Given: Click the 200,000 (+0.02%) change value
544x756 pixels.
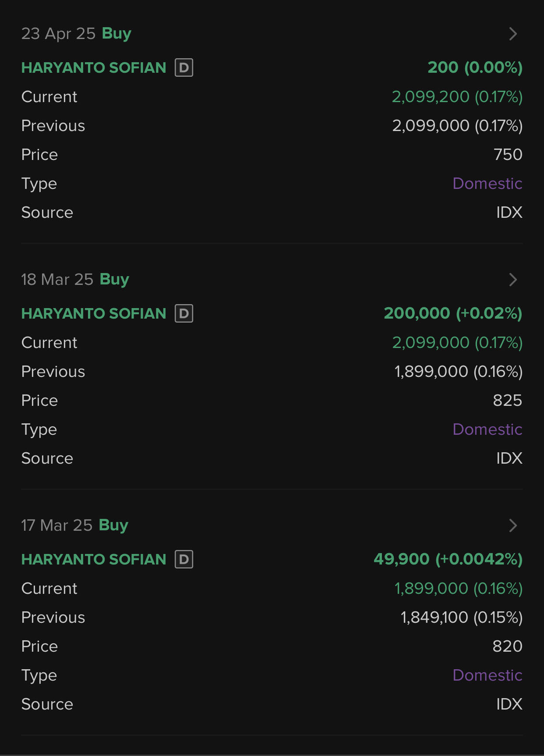Looking at the screenshot, I should (x=453, y=313).
